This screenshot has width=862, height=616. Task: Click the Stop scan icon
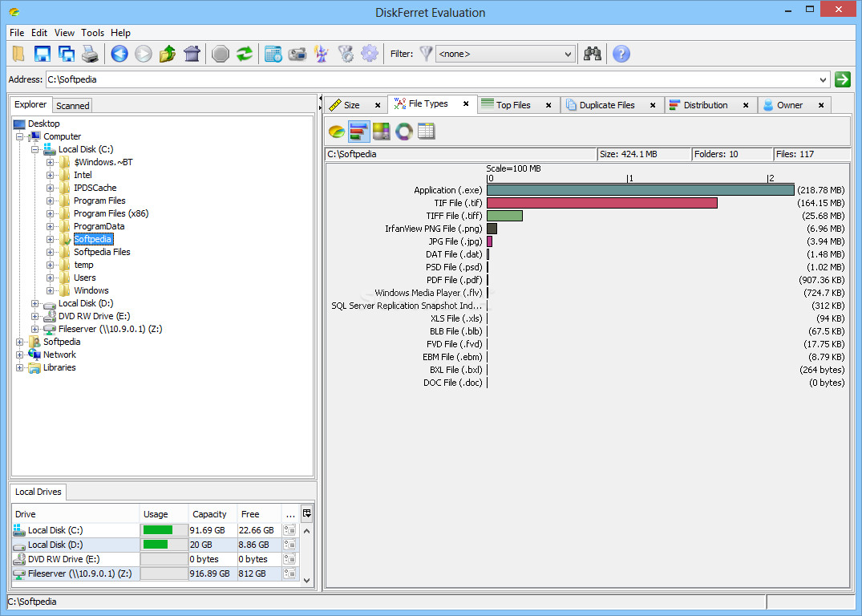click(221, 54)
